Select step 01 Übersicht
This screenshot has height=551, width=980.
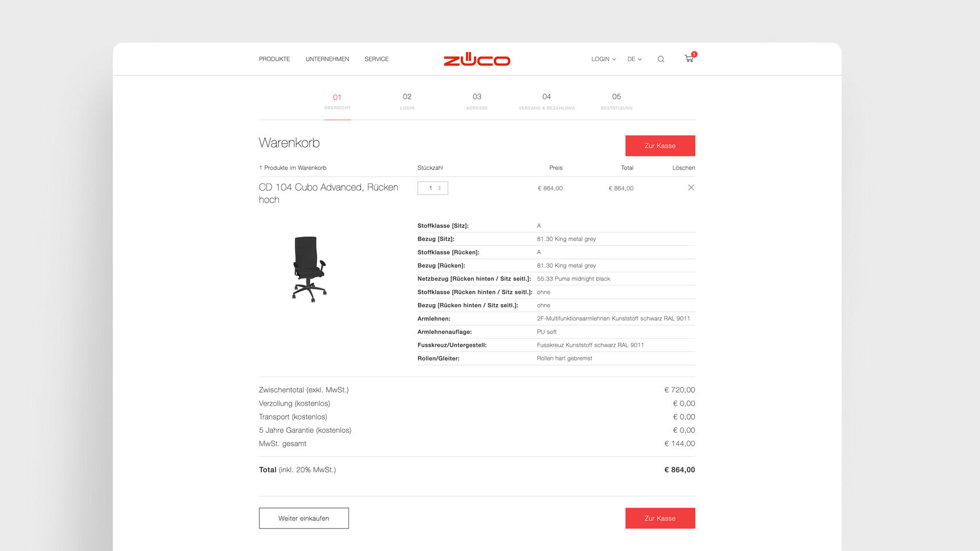(x=338, y=102)
